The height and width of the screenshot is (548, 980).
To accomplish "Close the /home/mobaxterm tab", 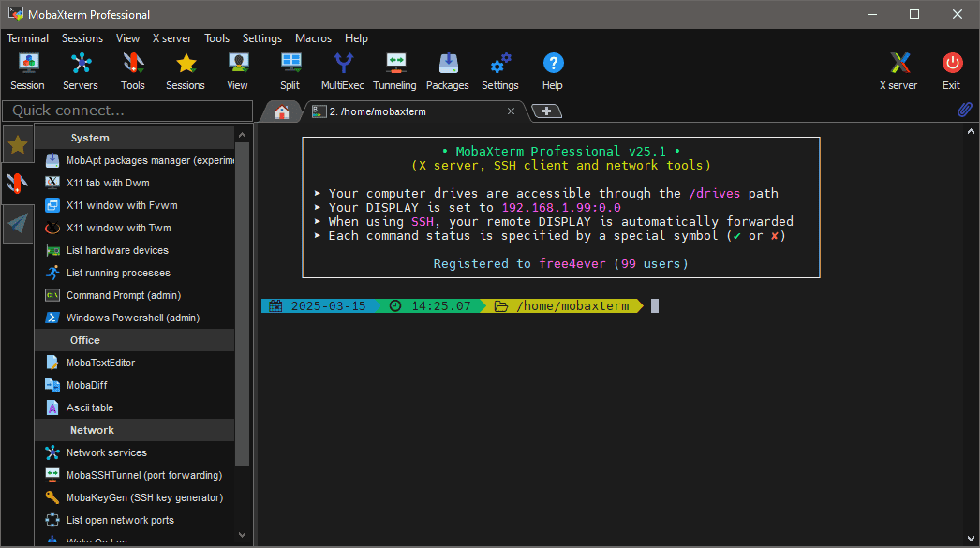I will pos(511,111).
